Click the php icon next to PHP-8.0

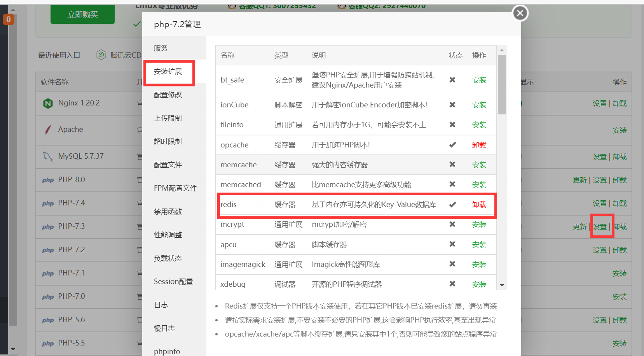47,180
